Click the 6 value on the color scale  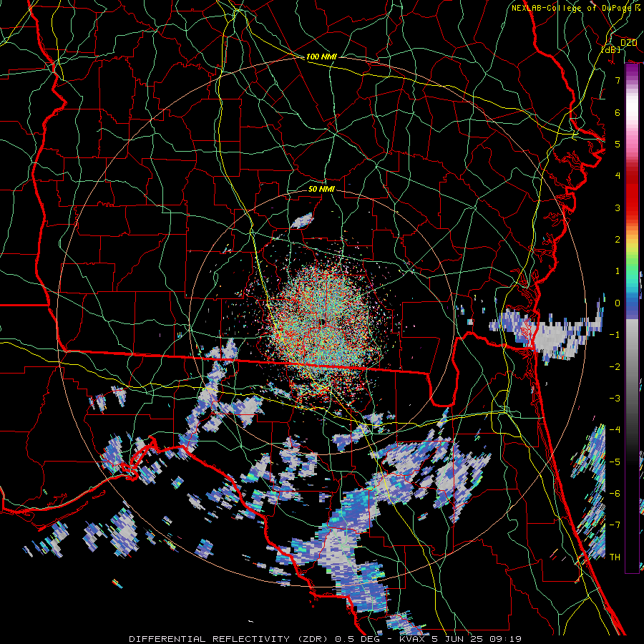pos(618,112)
